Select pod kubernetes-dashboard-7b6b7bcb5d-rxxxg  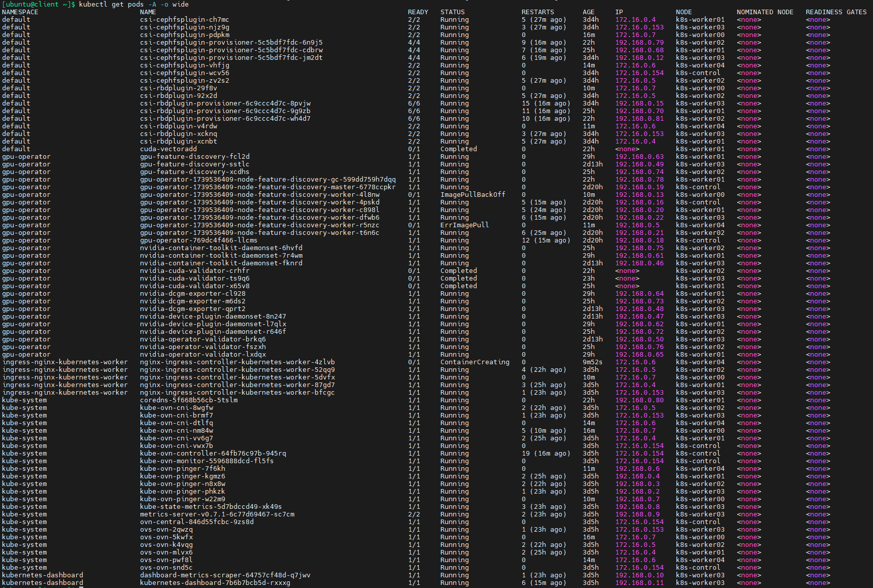click(x=215, y=582)
